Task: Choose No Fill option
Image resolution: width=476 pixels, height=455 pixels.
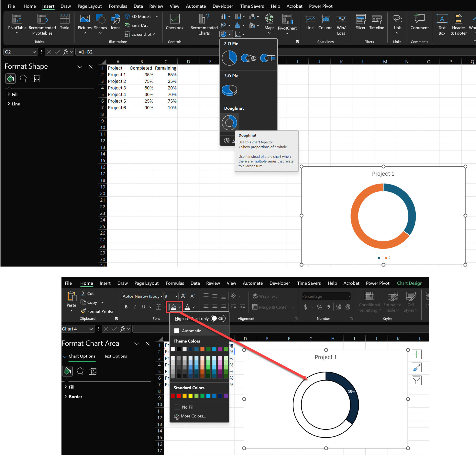Action: [x=188, y=407]
